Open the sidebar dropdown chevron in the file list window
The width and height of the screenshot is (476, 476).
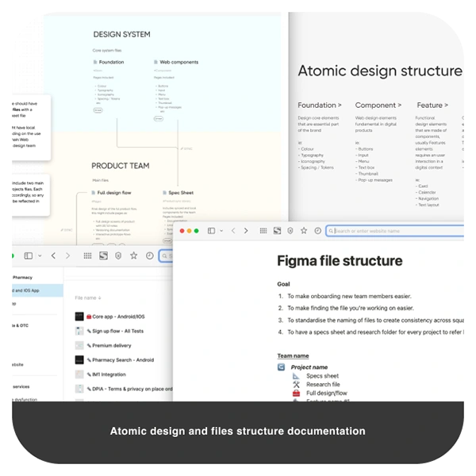point(40,256)
